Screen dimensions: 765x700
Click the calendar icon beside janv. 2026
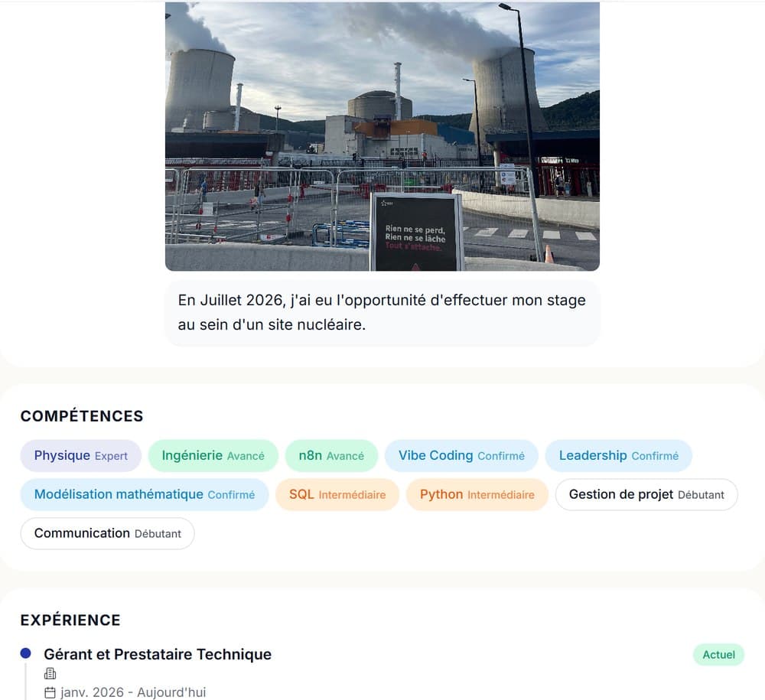click(50, 692)
